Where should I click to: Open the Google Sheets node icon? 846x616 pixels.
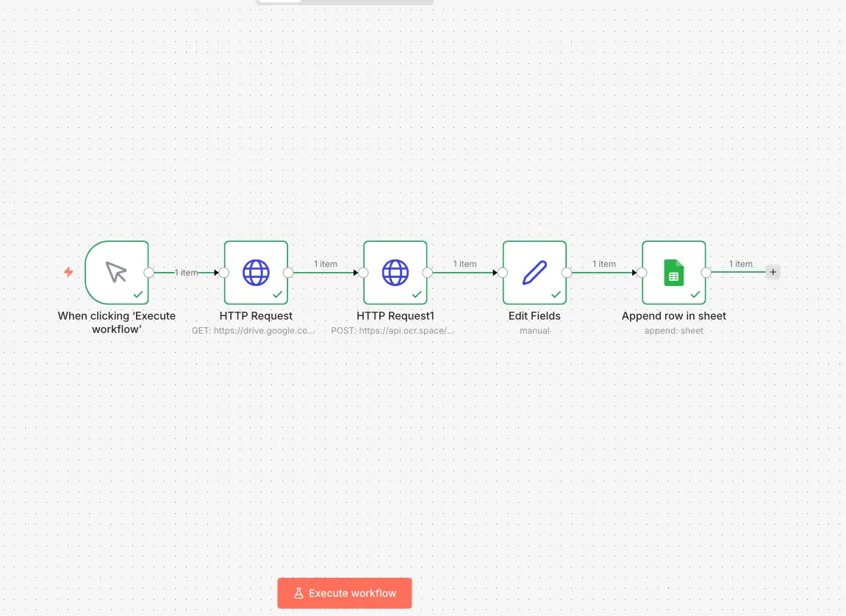pos(673,272)
